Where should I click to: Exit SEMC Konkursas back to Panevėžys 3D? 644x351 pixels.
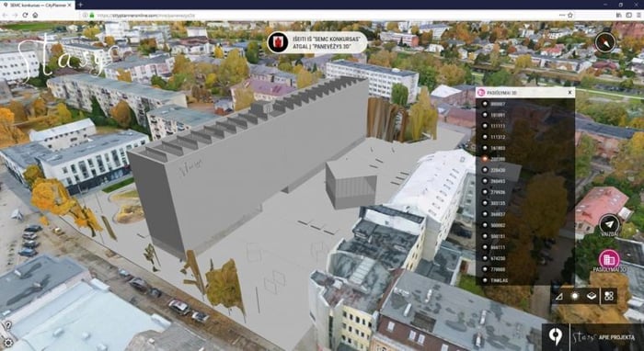click(317, 42)
